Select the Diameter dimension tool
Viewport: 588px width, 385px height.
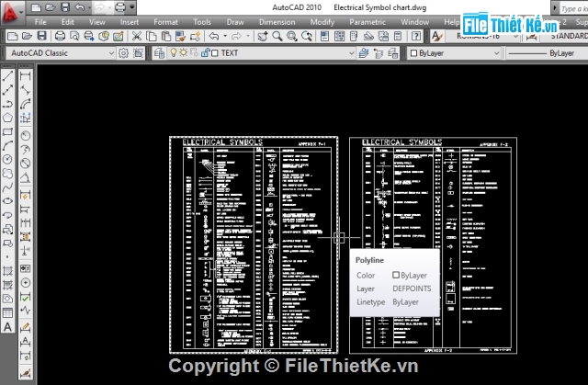25,163
